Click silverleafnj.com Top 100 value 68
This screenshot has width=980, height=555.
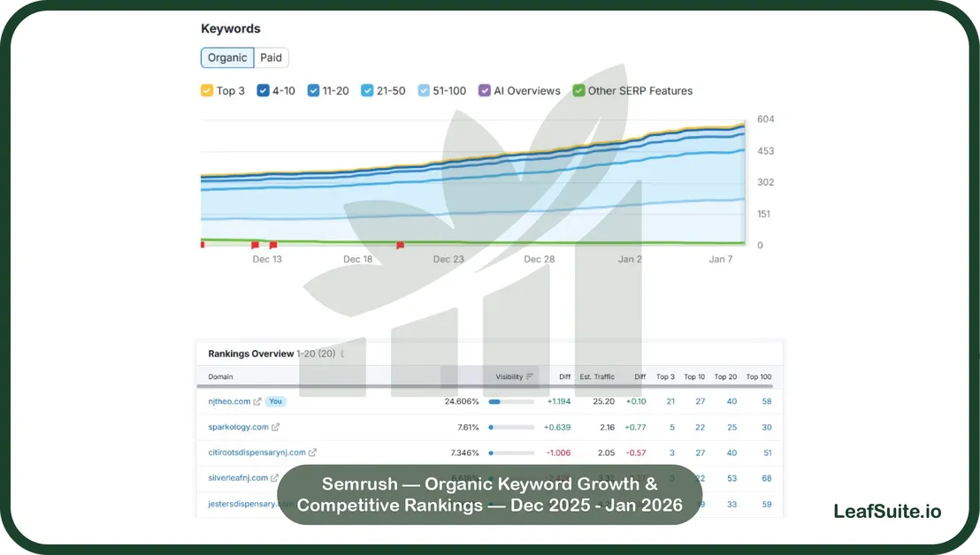(767, 479)
